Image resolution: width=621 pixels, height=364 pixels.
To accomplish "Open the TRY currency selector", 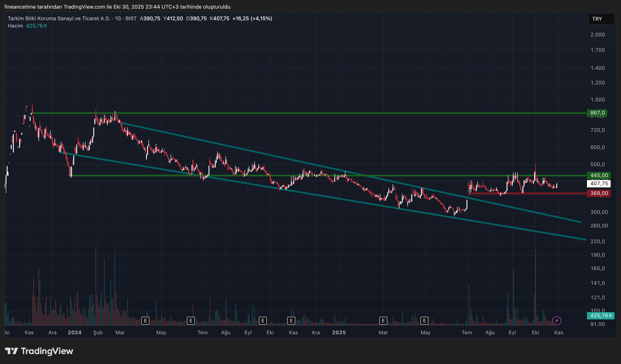I will point(601,19).
